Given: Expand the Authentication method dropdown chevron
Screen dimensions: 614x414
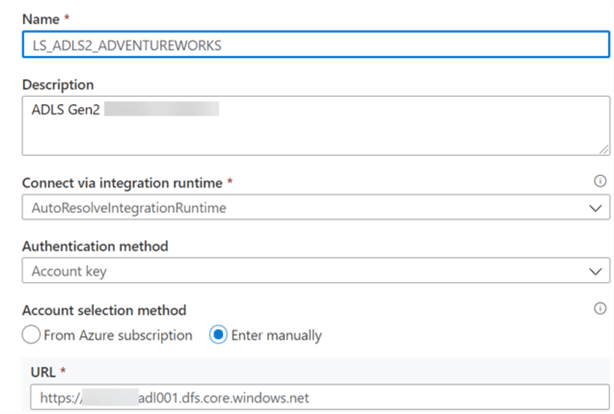Looking at the screenshot, I should 596,271.
